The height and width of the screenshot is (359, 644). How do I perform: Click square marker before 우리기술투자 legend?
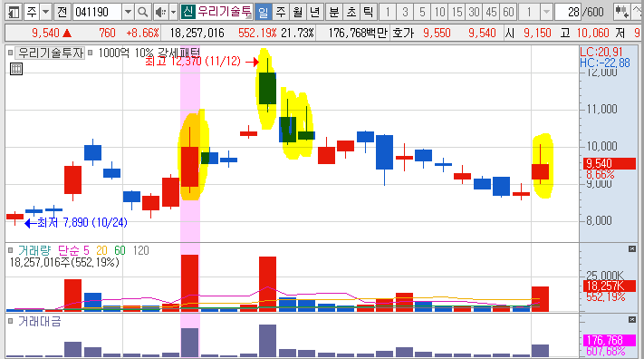click(x=10, y=53)
